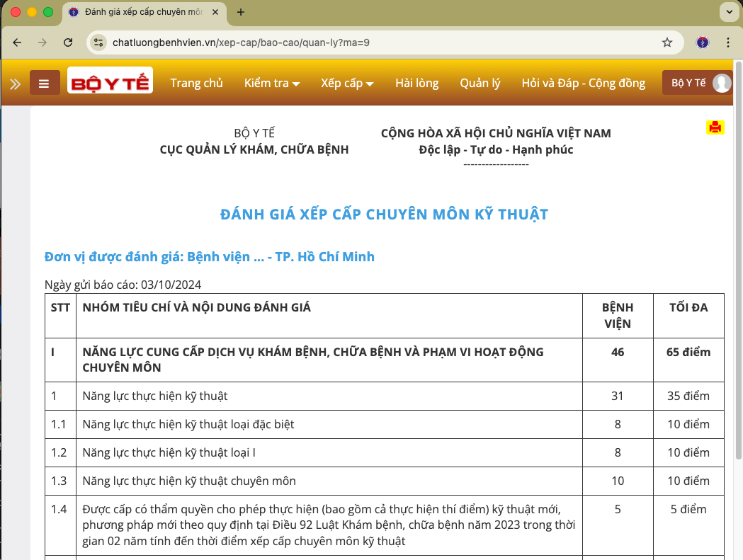
Task: Open the Bộ Y Tế user account menu
Action: [x=697, y=84]
